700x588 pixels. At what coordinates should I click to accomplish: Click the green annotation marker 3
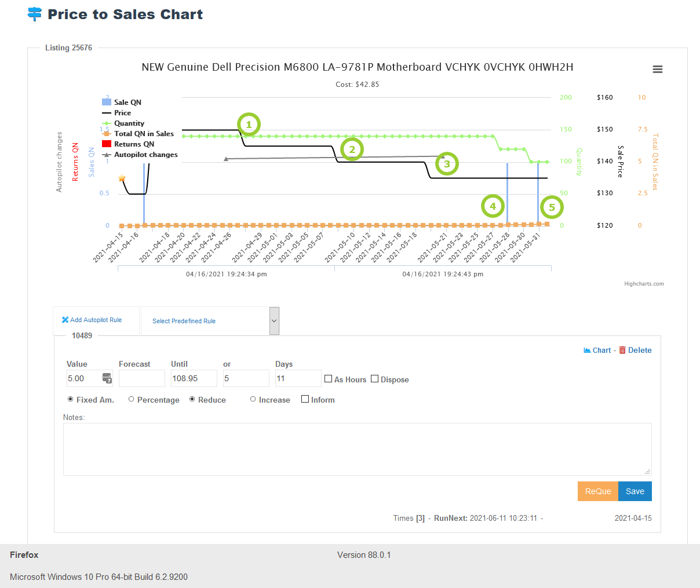[447, 164]
